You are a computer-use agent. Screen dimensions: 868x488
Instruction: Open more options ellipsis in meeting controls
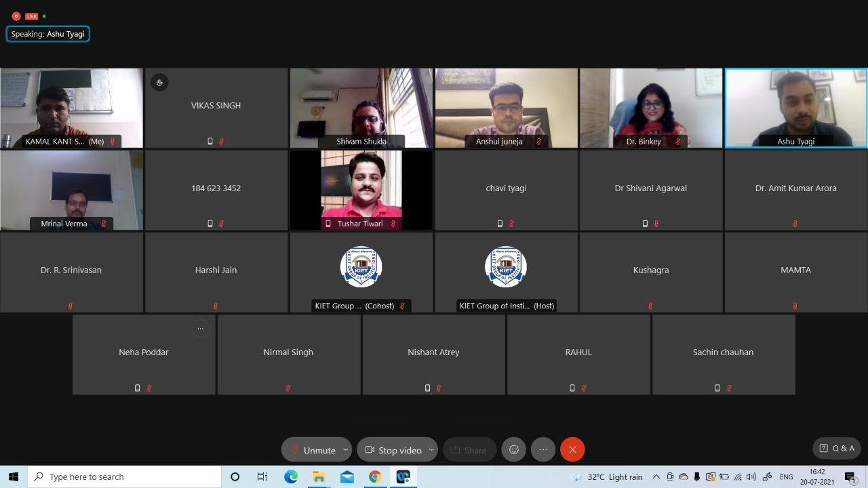tap(543, 449)
